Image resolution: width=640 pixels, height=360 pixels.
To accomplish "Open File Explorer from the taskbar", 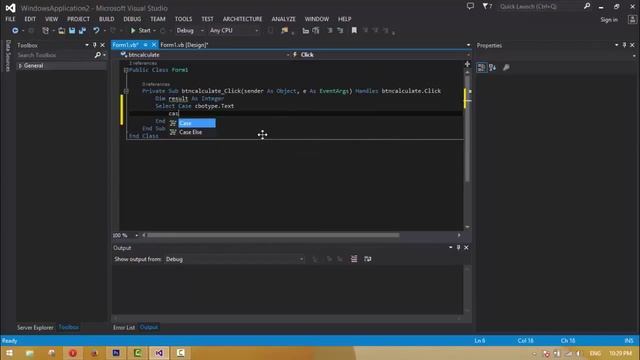I will [x=30, y=353].
